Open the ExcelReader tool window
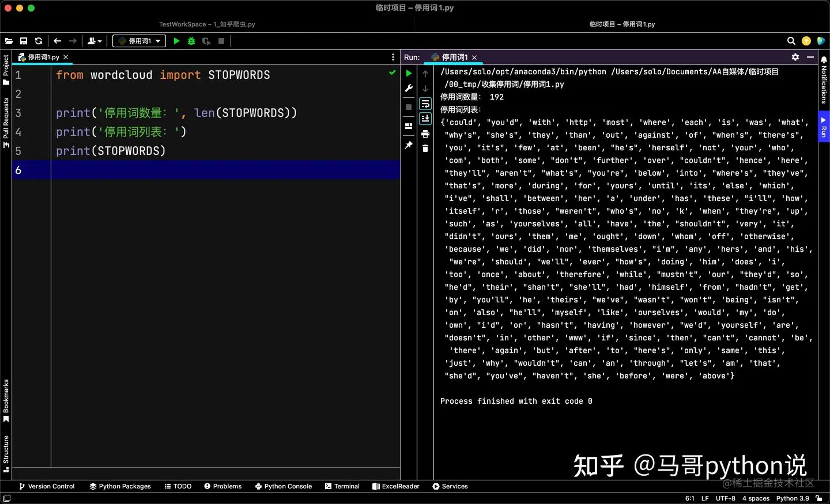This screenshot has width=830, height=504. click(395, 486)
